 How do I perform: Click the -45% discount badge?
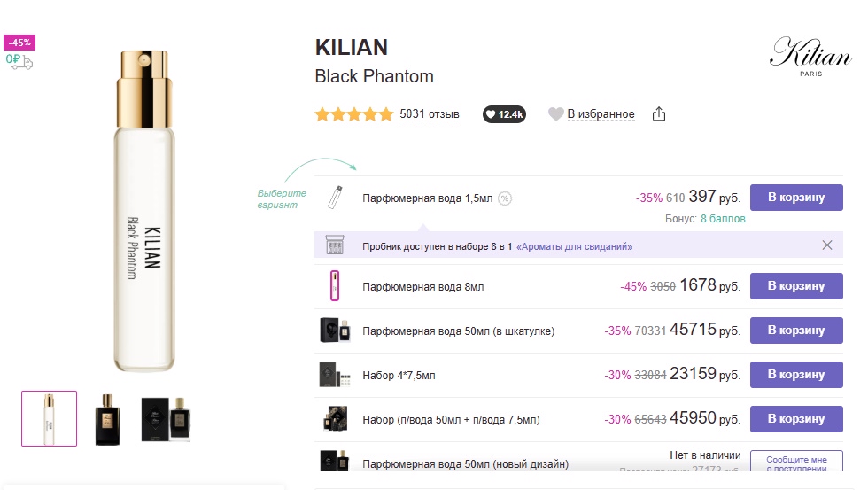[x=19, y=42]
